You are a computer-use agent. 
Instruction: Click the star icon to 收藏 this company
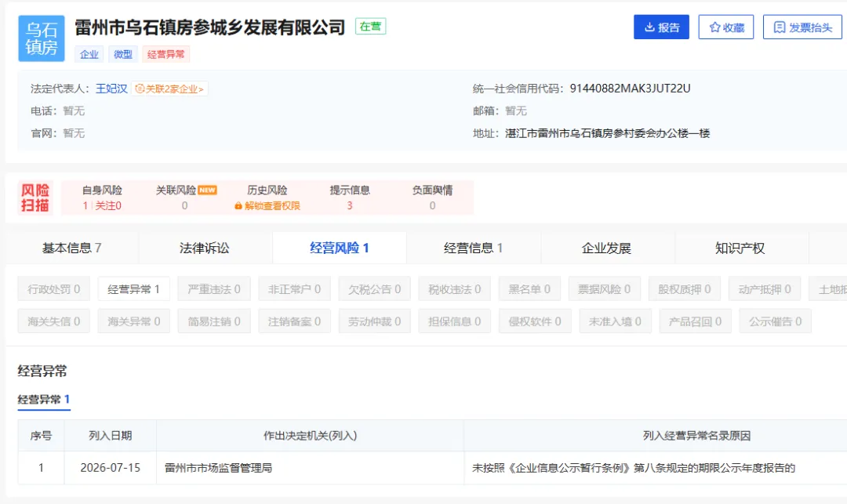coord(714,27)
